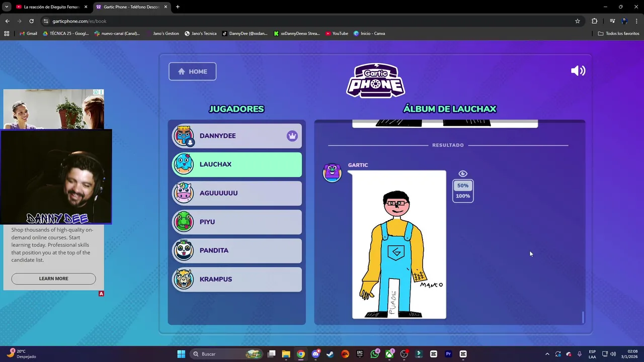This screenshot has width=644, height=362.
Task: Select player PANDITA's album
Action: (237, 250)
